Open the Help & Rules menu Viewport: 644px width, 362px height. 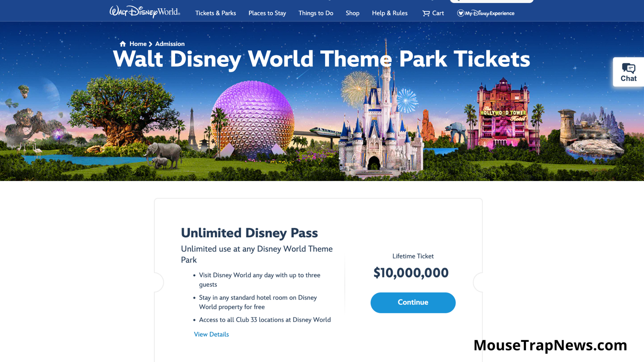click(390, 13)
